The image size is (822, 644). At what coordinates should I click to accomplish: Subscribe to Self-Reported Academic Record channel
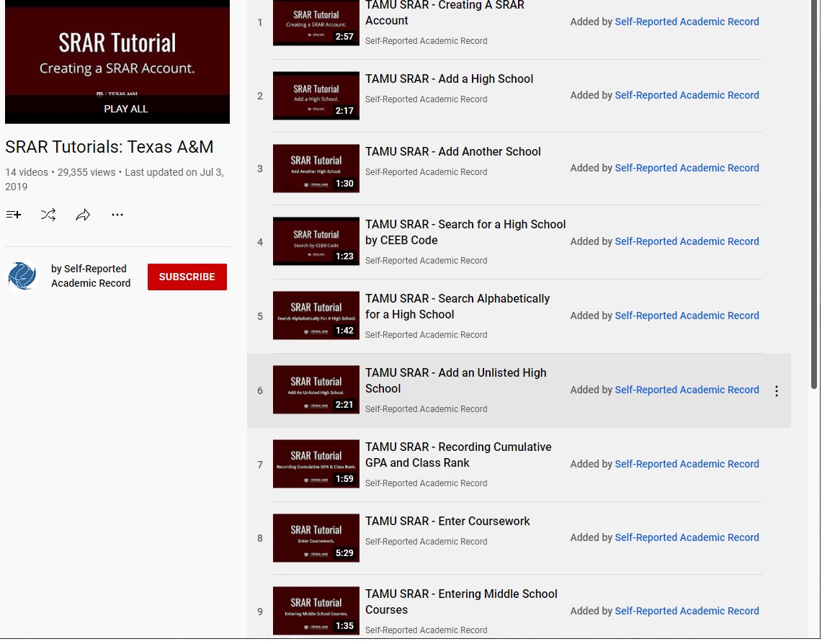187,277
